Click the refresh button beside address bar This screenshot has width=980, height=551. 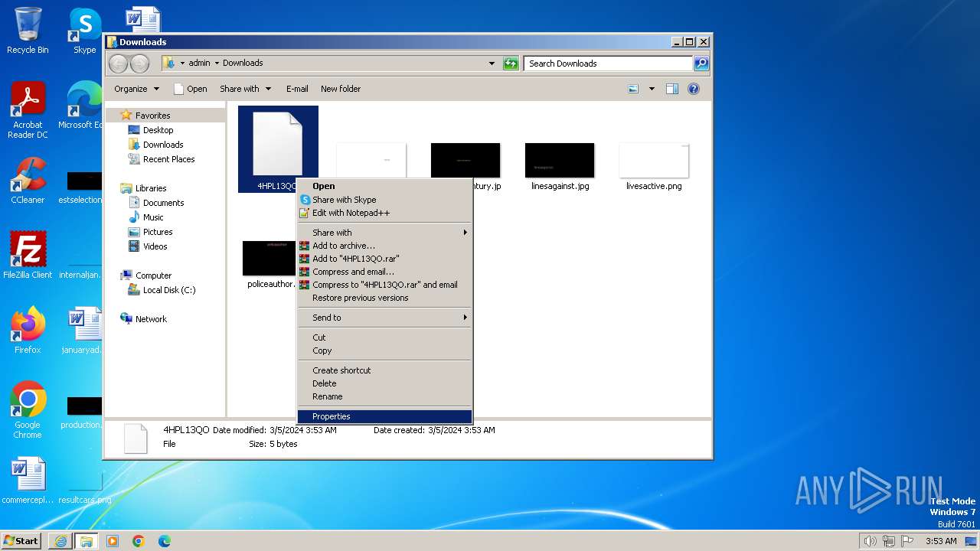coord(511,64)
